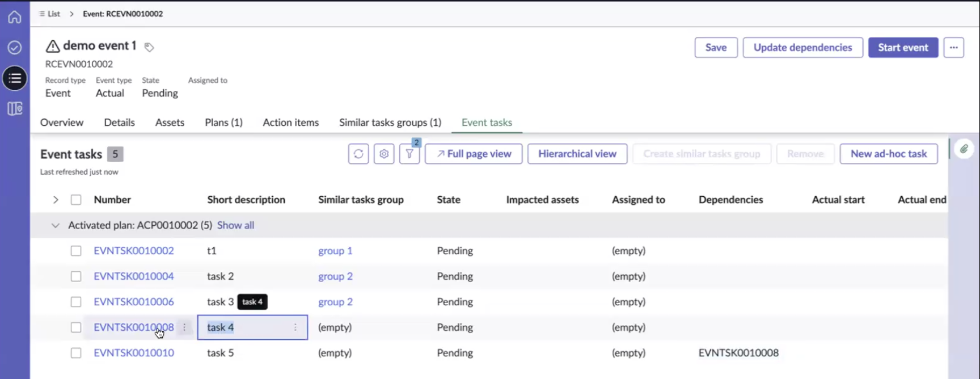Open more actions ellipsis button in header
980x379 pixels.
point(954,47)
